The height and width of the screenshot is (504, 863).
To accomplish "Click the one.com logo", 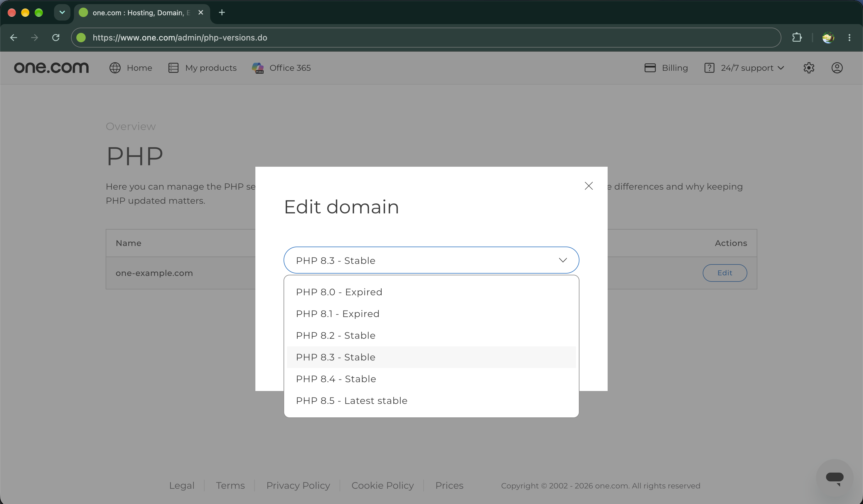I will point(51,68).
